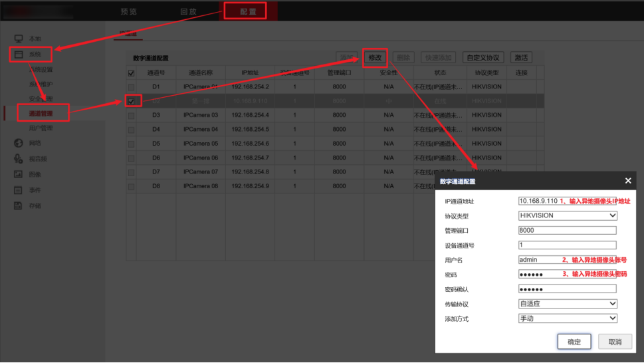Close the 数字通道配置 dialog with X
This screenshot has width=644, height=363.
pos(628,181)
